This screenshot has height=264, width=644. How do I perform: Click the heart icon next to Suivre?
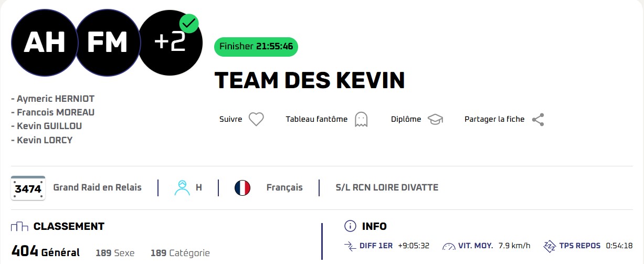click(x=256, y=119)
